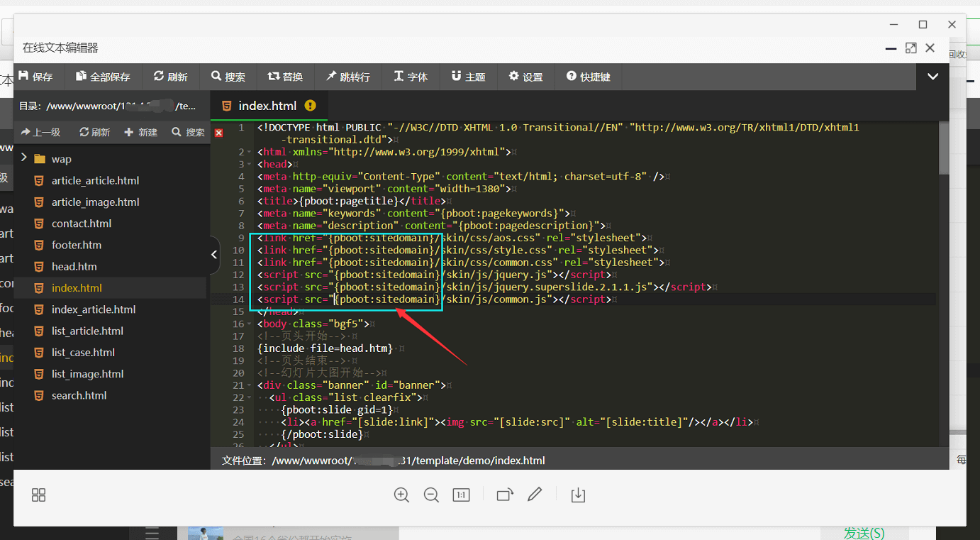
Task: Open list_case.html file
Action: [x=83, y=353]
